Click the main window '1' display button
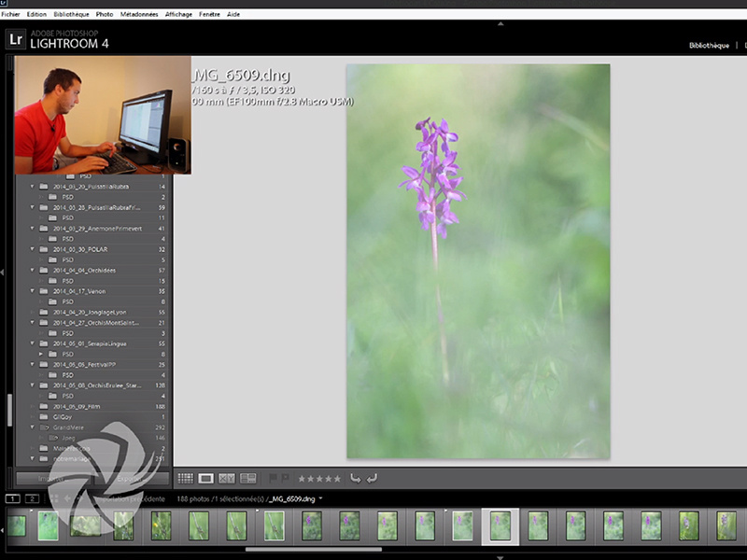The width and height of the screenshot is (747, 560). click(x=12, y=499)
